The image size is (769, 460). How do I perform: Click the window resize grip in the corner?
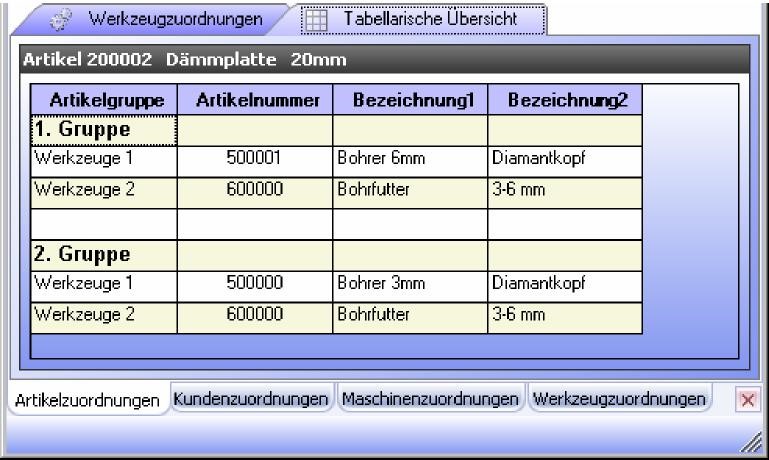coord(751,442)
